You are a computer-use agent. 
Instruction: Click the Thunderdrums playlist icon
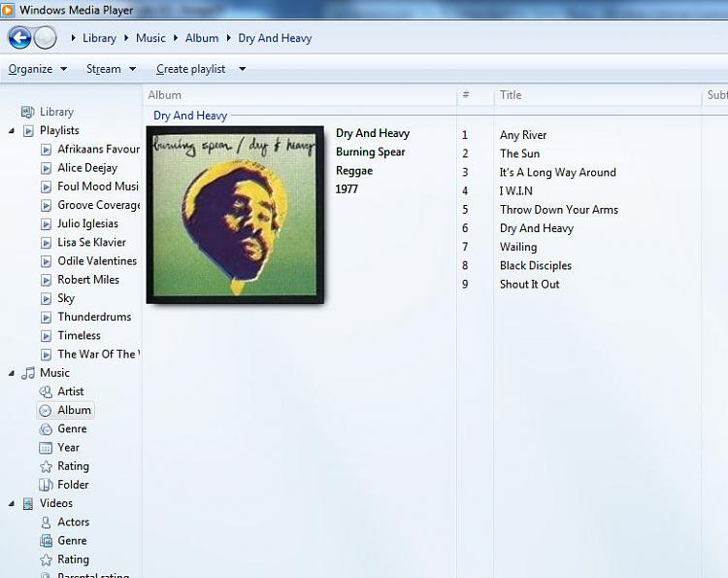tap(46, 317)
